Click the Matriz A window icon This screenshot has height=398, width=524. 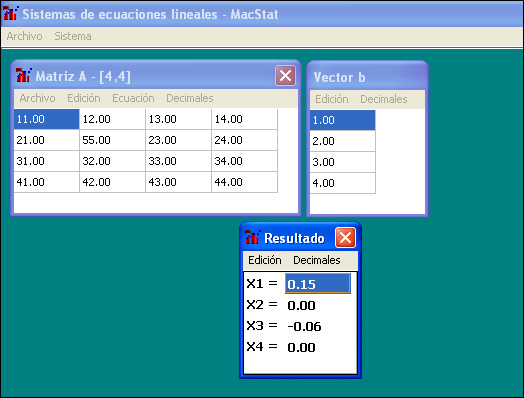(24, 75)
